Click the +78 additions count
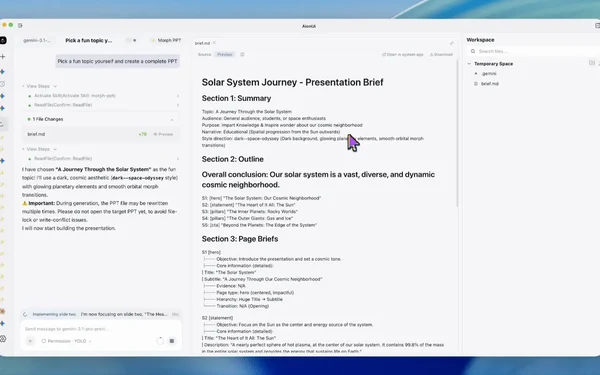The height and width of the screenshot is (375, 600). (x=142, y=134)
